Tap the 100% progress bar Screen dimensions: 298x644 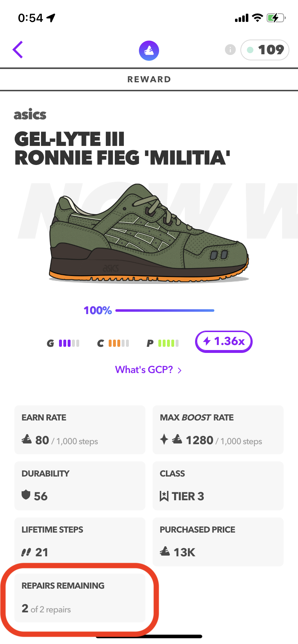pyautogui.click(x=165, y=310)
